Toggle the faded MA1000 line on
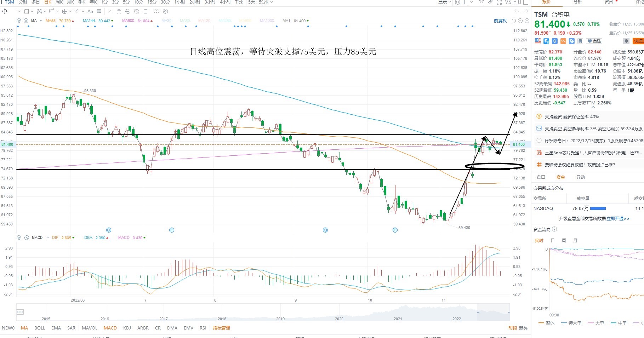This screenshot has width=644, height=338. [267, 21]
